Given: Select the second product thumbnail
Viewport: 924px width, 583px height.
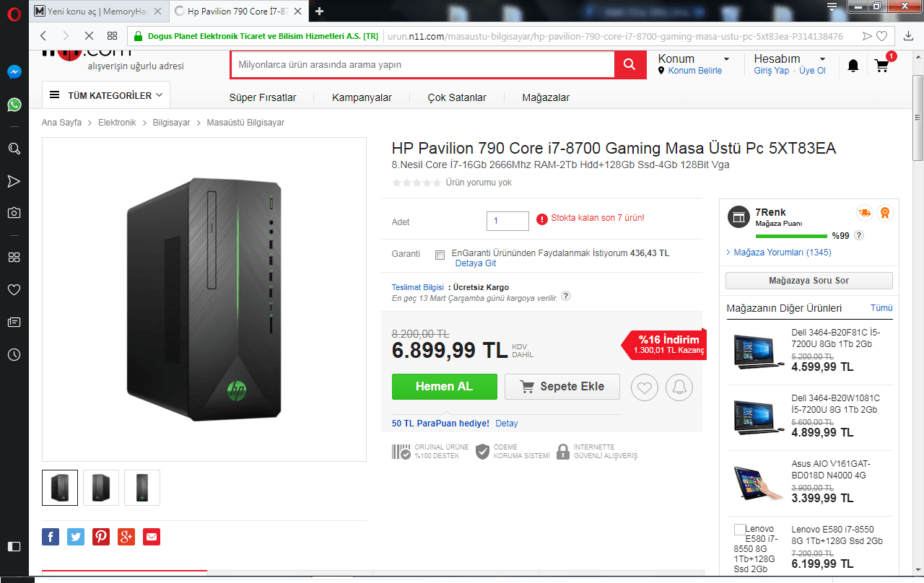Looking at the screenshot, I should [x=101, y=488].
